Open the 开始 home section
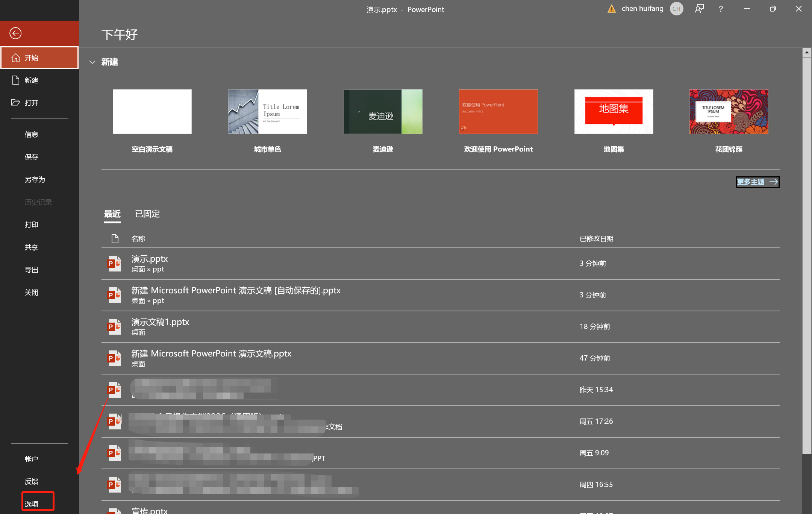The width and height of the screenshot is (812, 514). click(x=39, y=58)
